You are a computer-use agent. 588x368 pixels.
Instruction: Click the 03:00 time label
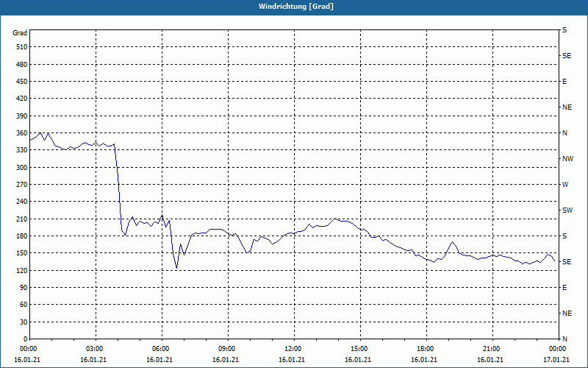click(x=95, y=349)
